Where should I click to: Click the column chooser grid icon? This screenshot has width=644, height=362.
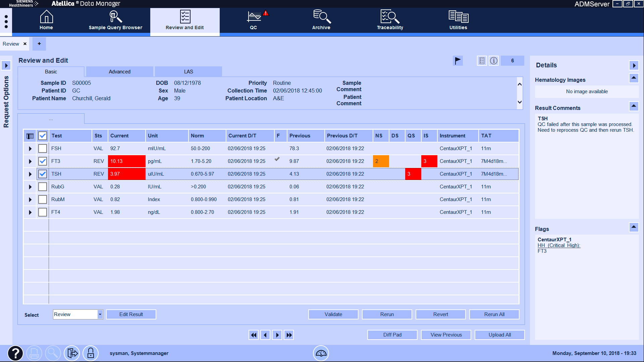click(x=30, y=136)
